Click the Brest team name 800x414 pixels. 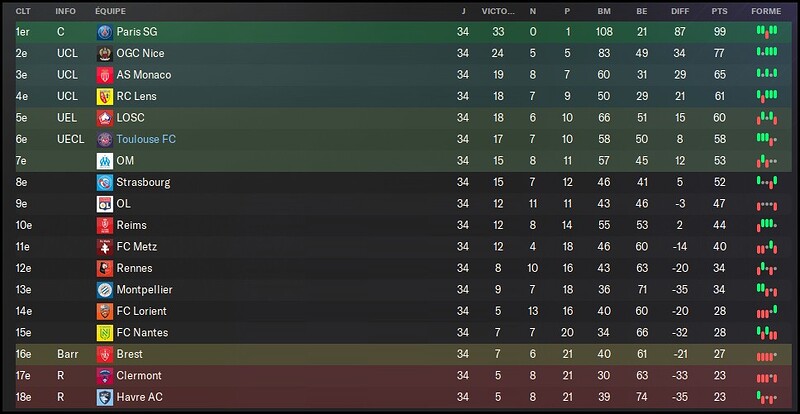(130, 354)
